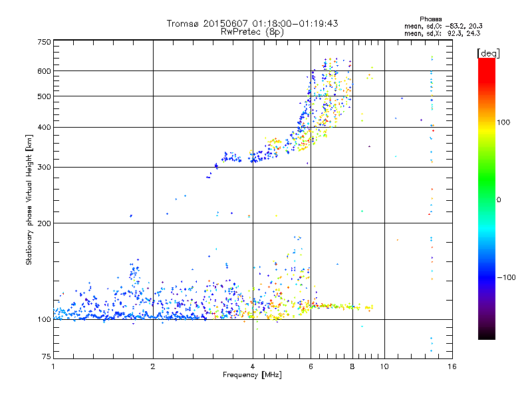Click the colorbar tick label "0"
This screenshot has height=399, width=532.
(x=499, y=200)
